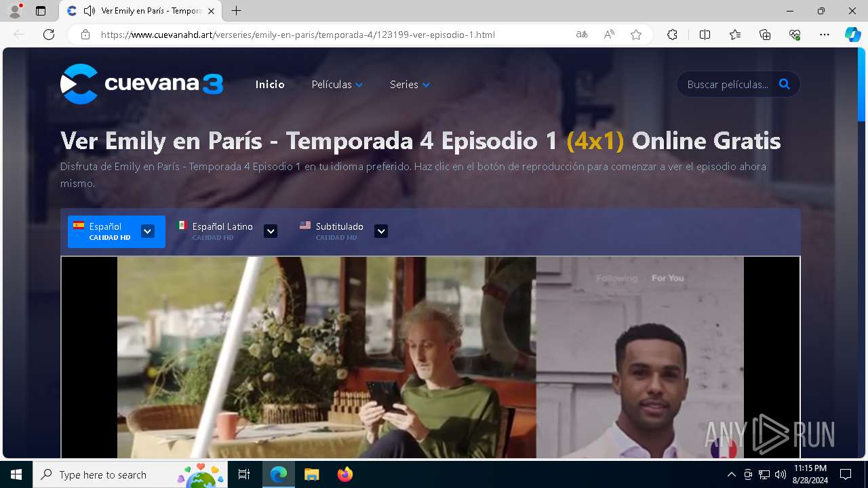The width and height of the screenshot is (868, 488).
Task: Open the Favorites list icon
Action: (x=735, y=35)
